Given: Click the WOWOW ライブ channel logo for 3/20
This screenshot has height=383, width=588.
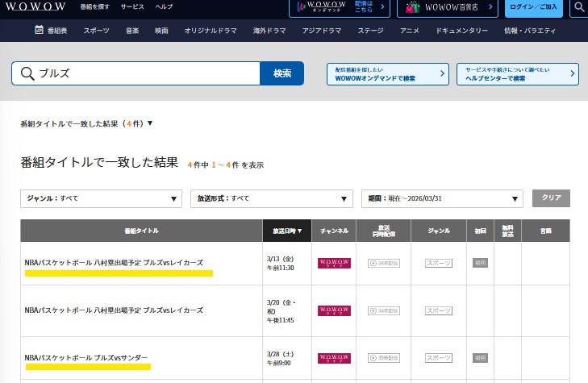Looking at the screenshot, I should [x=334, y=310].
